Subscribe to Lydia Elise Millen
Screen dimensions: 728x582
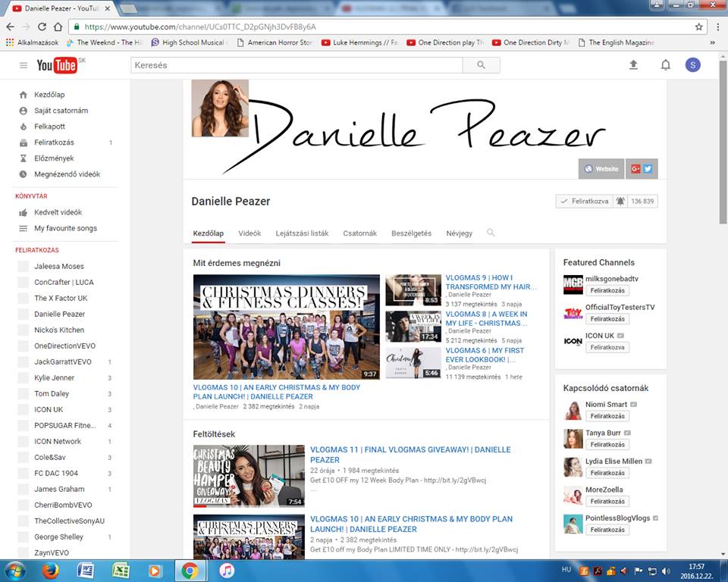pyautogui.click(x=607, y=473)
